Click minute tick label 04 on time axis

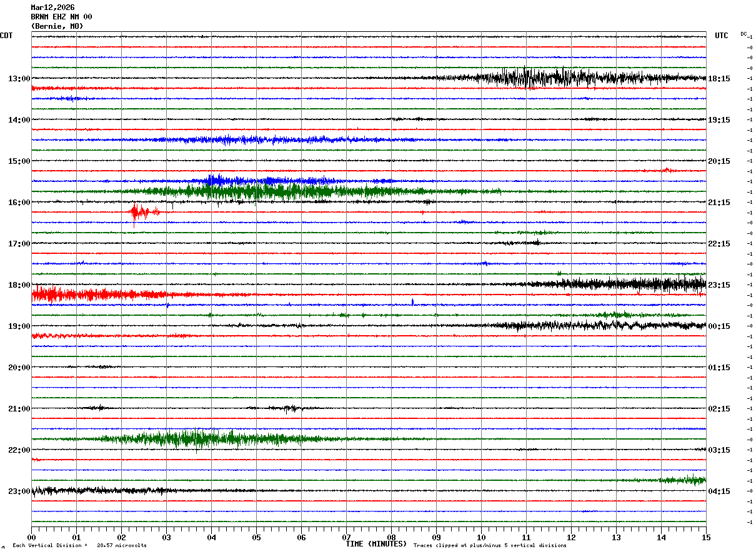point(211,537)
